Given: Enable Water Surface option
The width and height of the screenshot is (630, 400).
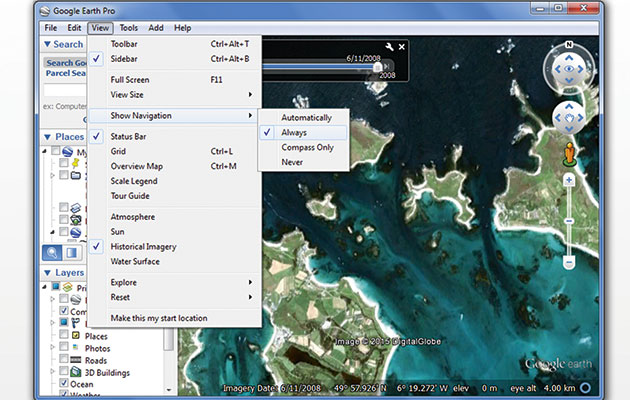Looking at the screenshot, I should point(175,261).
